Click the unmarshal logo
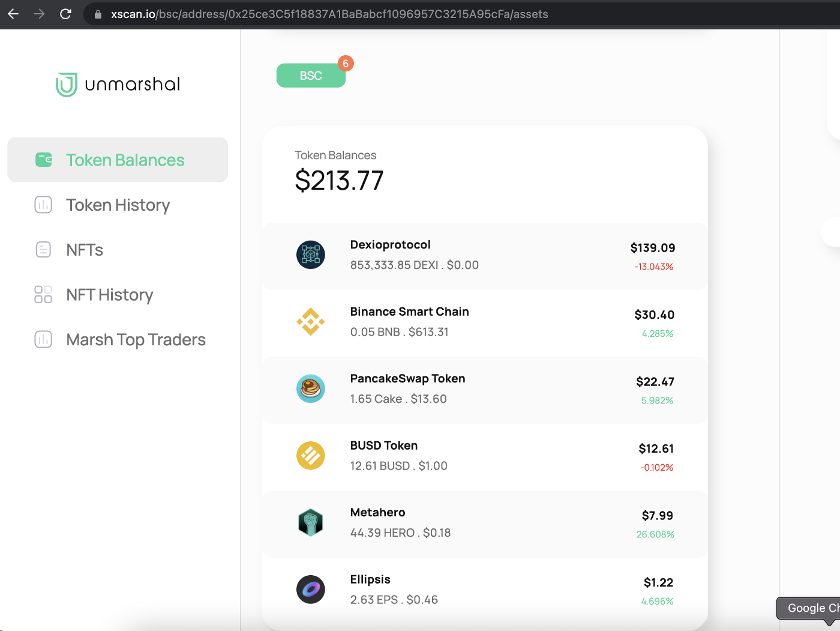Image resolution: width=840 pixels, height=631 pixels. coord(117,83)
